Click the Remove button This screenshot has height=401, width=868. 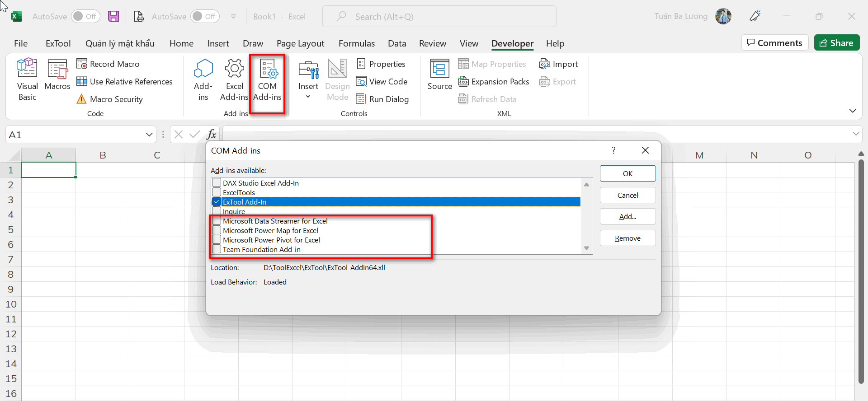pos(627,238)
